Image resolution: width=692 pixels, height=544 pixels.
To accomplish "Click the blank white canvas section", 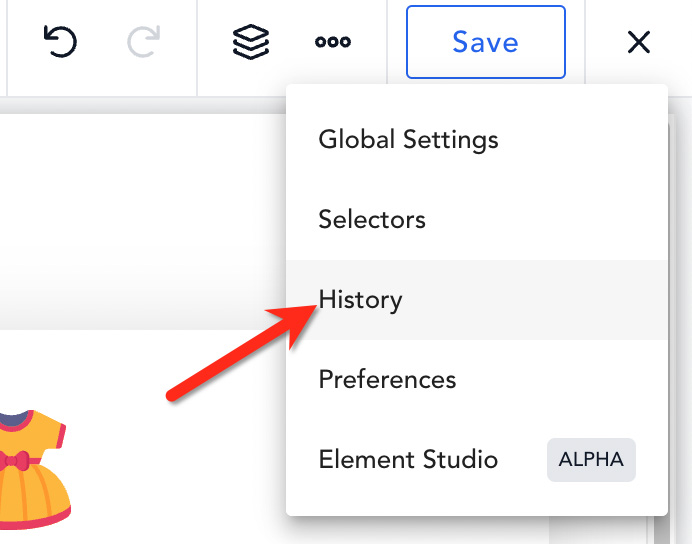I will tap(141, 221).
